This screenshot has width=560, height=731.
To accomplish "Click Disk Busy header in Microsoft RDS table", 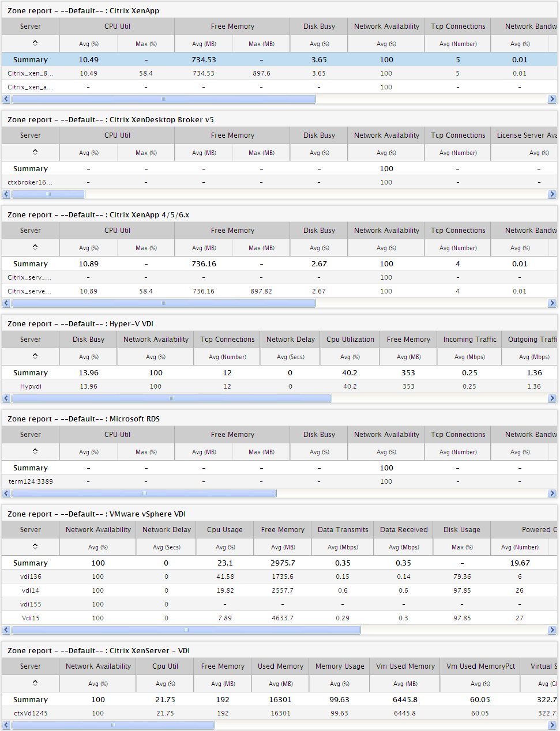I will coord(319,435).
